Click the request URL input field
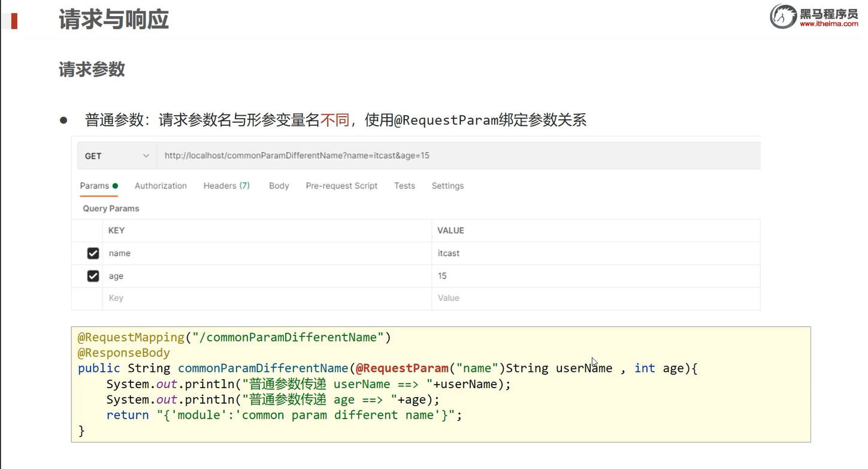 (x=458, y=156)
